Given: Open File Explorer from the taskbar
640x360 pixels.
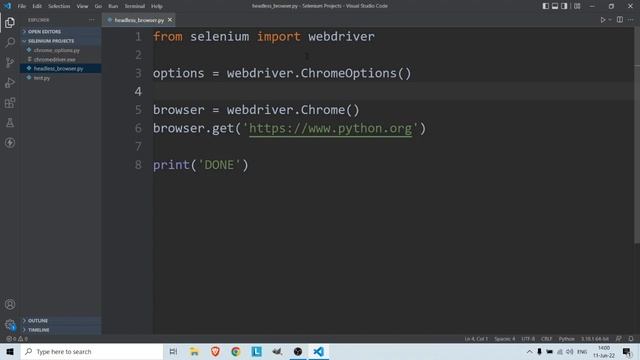Looking at the screenshot, I should click(194, 351).
